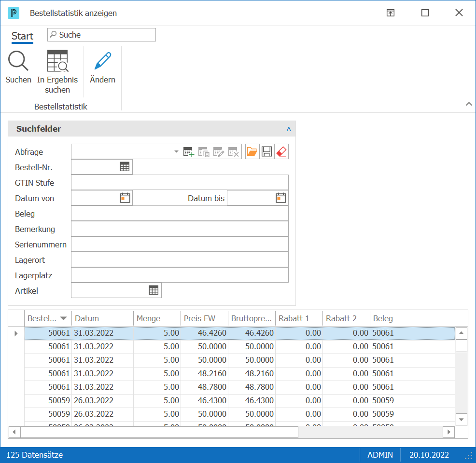Viewport: 476px width, 463px height.
Task: Open the Bestell-Nr. lookup grid icon
Action: tap(125, 167)
